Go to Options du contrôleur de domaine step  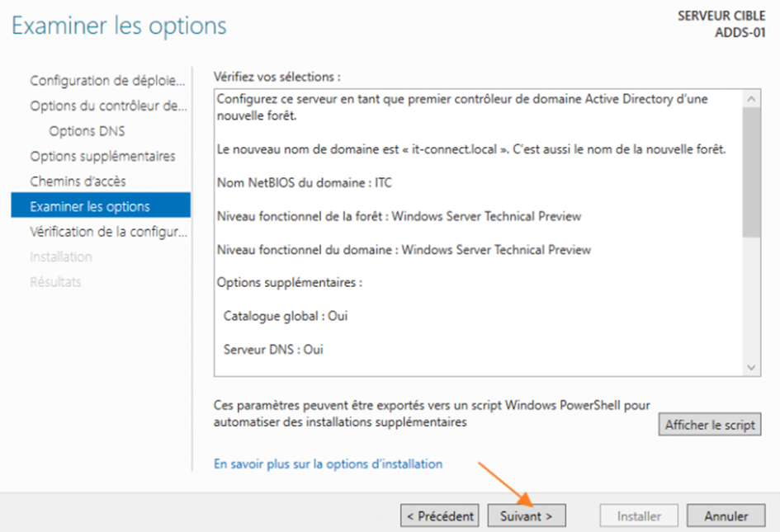point(108,106)
